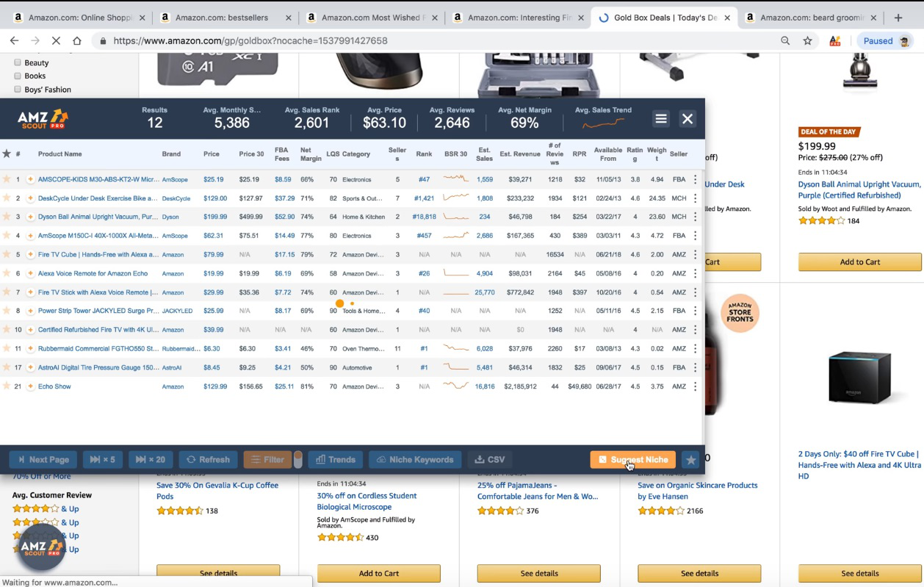Open Dyson Ball Animal Upright Vacuum link
Viewport: 924px width, 587px height.
(859, 190)
